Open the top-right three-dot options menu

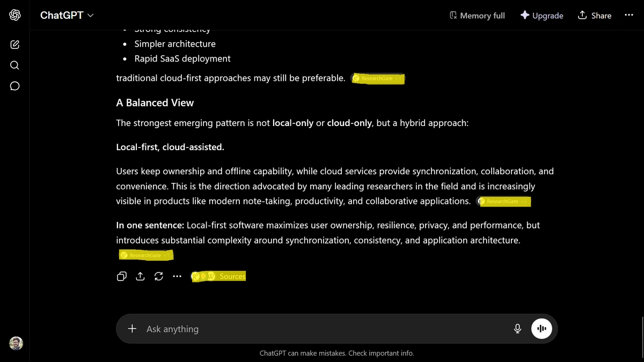coord(629,16)
